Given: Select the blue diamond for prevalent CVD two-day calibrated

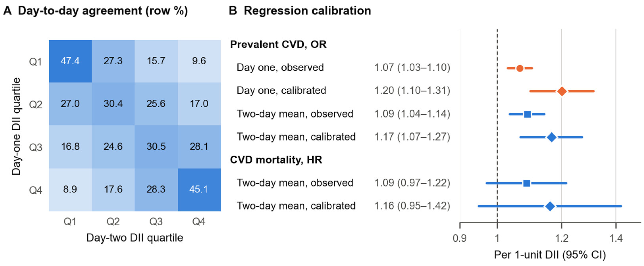Looking at the screenshot, I should coord(552,137).
